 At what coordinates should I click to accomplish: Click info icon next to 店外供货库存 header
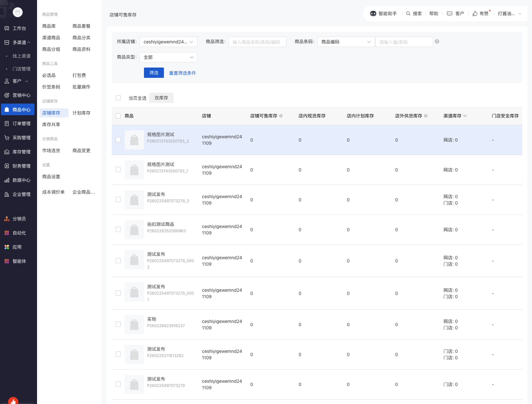click(426, 116)
